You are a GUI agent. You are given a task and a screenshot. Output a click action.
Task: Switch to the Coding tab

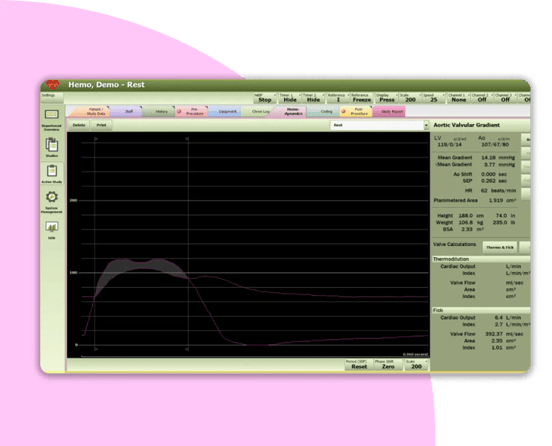[325, 112]
